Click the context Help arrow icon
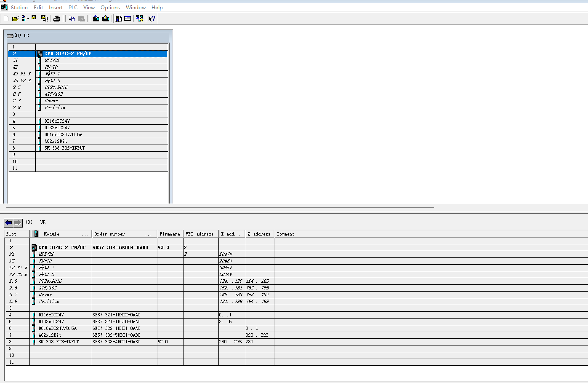 [x=152, y=19]
